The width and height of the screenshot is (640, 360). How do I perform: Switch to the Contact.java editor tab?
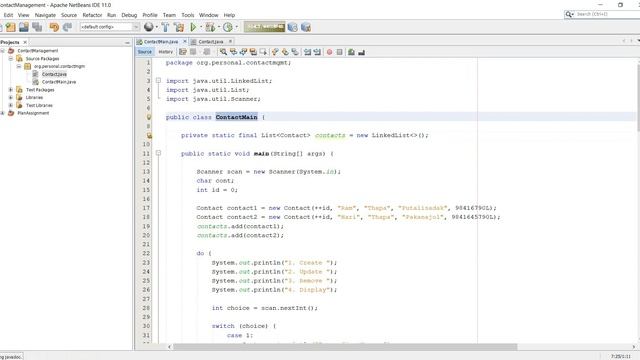[x=211, y=42]
